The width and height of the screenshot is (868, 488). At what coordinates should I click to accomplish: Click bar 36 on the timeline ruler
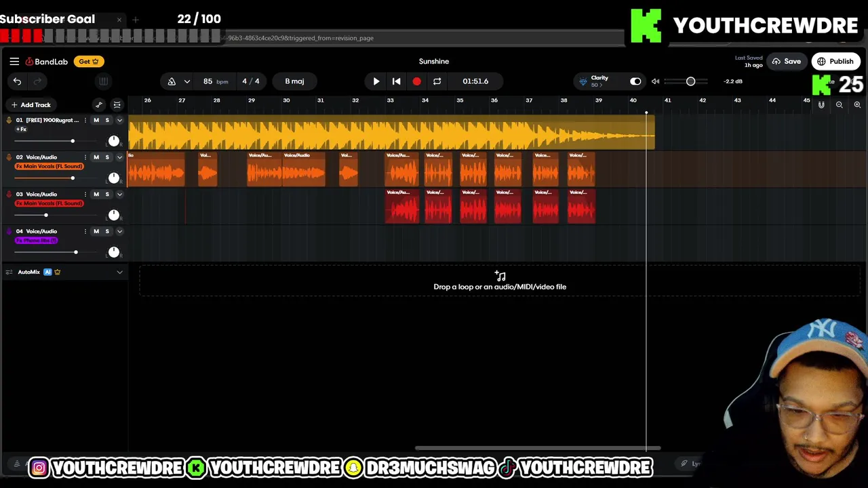[494, 100]
